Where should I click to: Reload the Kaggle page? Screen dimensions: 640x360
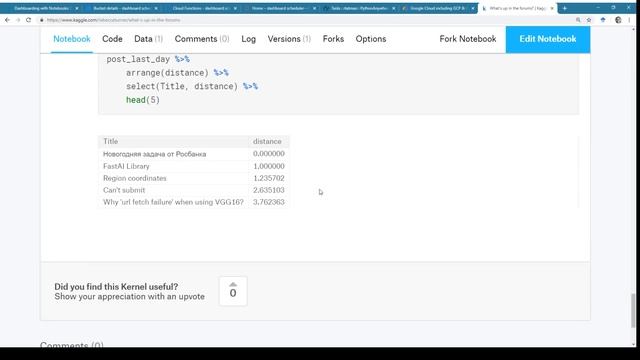29,20
